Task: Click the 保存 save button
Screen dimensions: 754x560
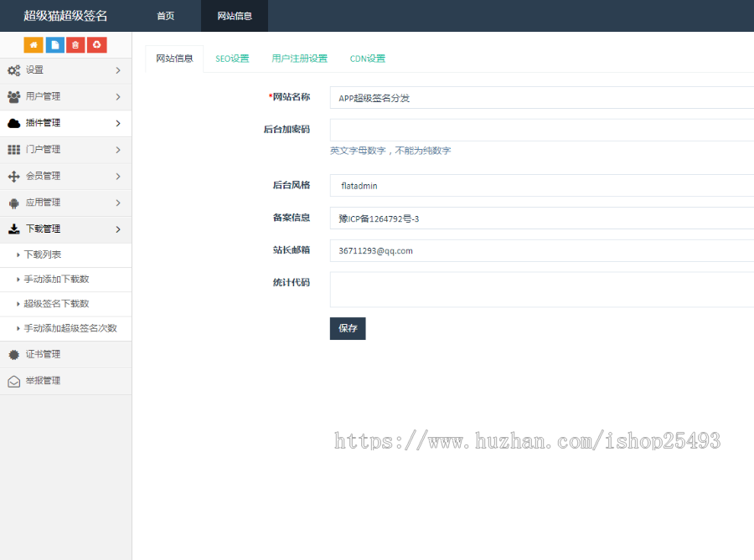Action: (348, 328)
